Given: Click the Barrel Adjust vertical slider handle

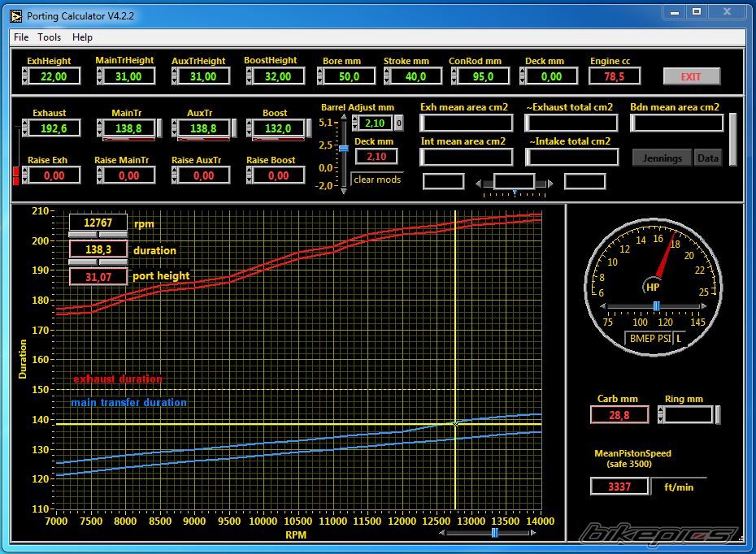Looking at the screenshot, I should coord(344,149).
